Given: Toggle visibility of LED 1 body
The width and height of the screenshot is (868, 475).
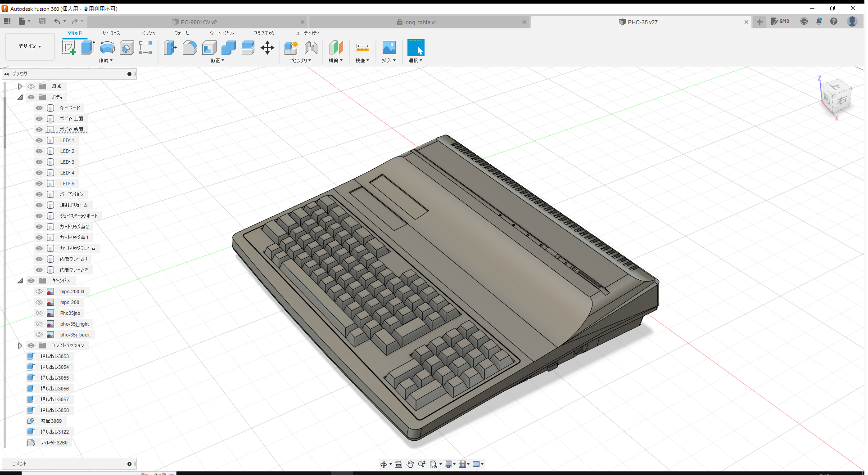Looking at the screenshot, I should pyautogui.click(x=39, y=140).
